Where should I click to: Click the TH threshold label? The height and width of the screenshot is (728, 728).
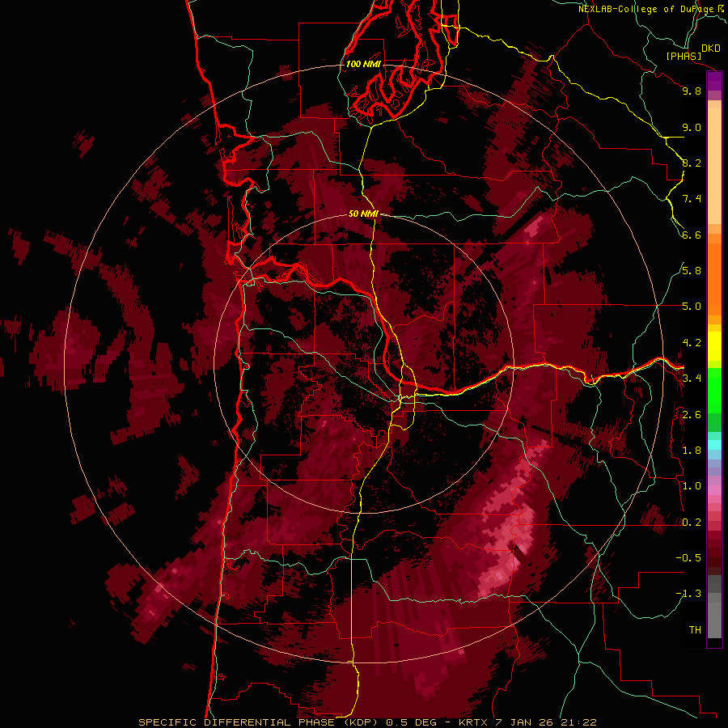click(x=695, y=630)
